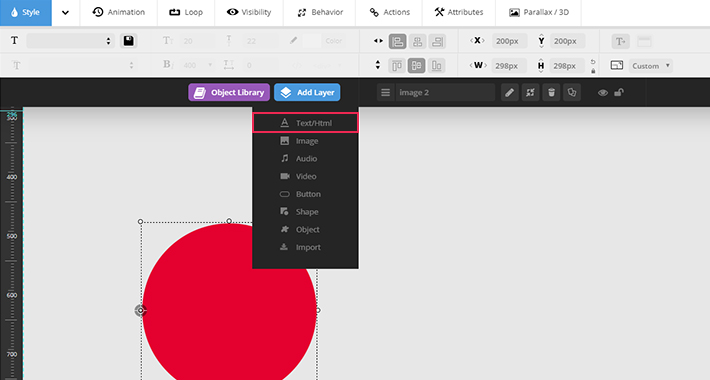Toggle the layer lock icon

click(619, 92)
